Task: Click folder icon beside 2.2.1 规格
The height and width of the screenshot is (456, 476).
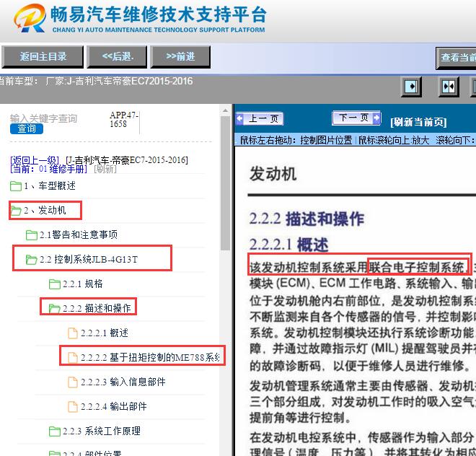Action: point(55,284)
